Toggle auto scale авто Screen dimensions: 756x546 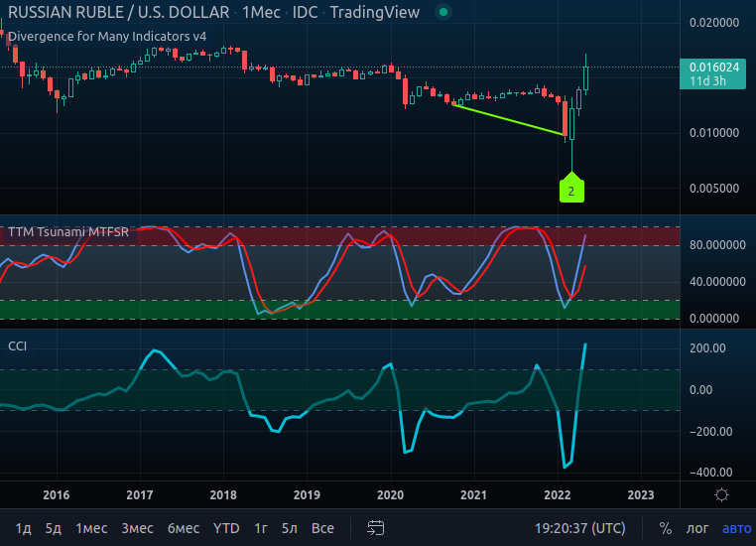point(737,529)
